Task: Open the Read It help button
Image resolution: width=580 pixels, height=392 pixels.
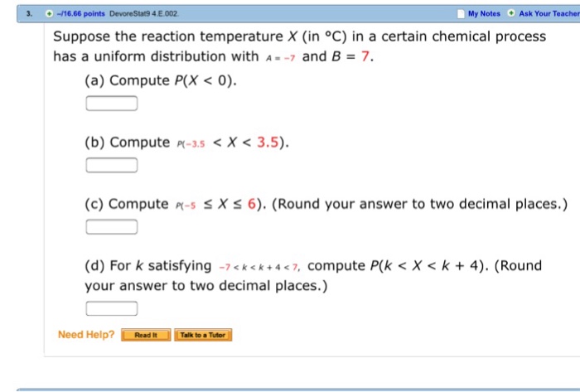Action: tap(146, 335)
